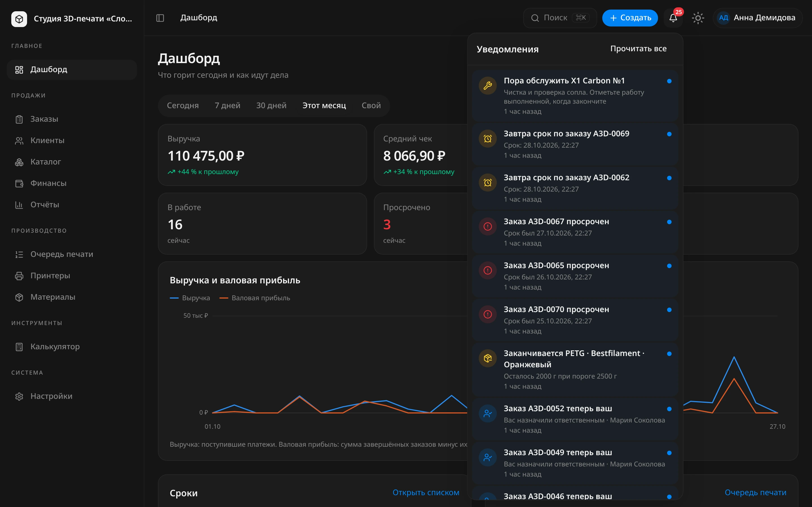Image resolution: width=812 pixels, height=507 pixels.
Task: Choose the Свой custom period option
Action: (371, 106)
